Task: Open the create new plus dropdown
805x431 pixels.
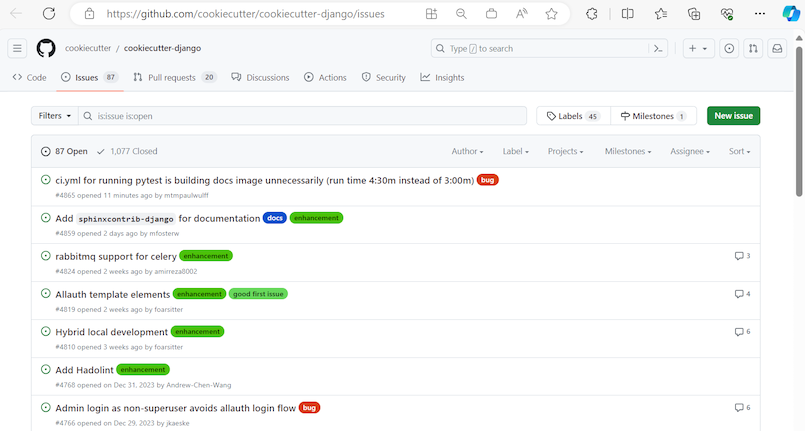Action: click(x=697, y=49)
